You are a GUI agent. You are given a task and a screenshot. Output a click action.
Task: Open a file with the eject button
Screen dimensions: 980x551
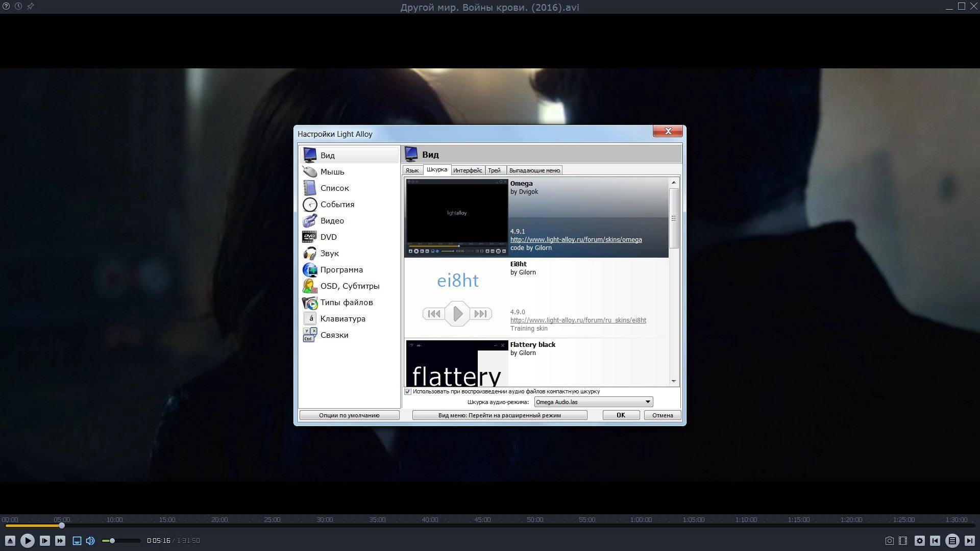(x=10, y=541)
